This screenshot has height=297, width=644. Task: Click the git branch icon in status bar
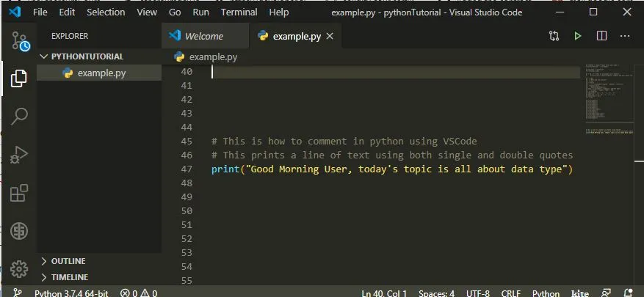click(x=17, y=293)
